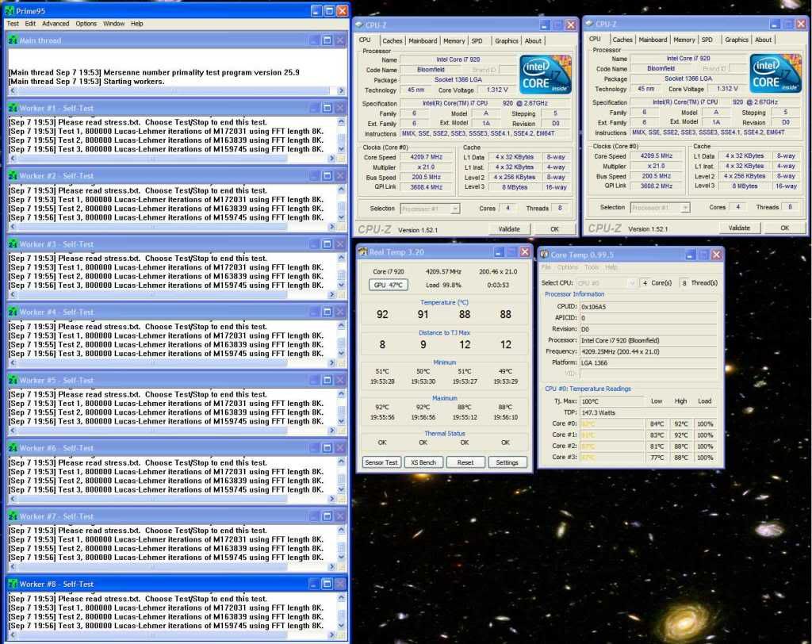Maximize the Worker #1 child window
This screenshot has height=644, width=812.
click(x=327, y=108)
